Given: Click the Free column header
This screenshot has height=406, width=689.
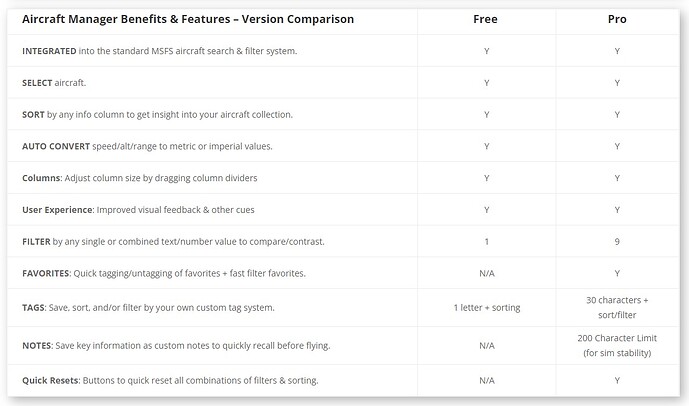Looking at the screenshot, I should tap(486, 19).
